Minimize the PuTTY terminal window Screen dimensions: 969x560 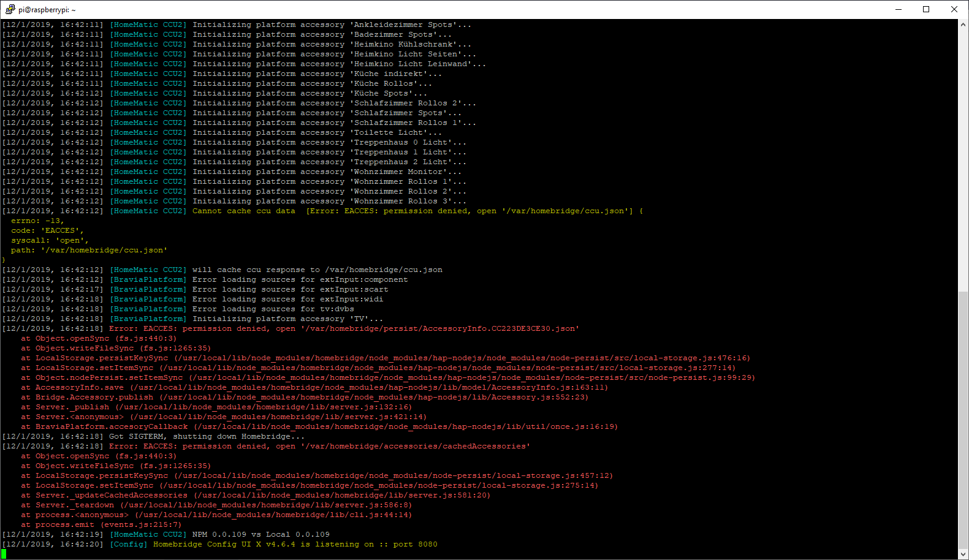899,9
